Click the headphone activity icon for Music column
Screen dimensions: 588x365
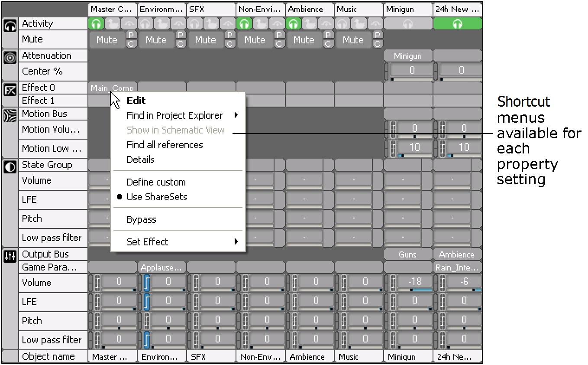coord(343,24)
